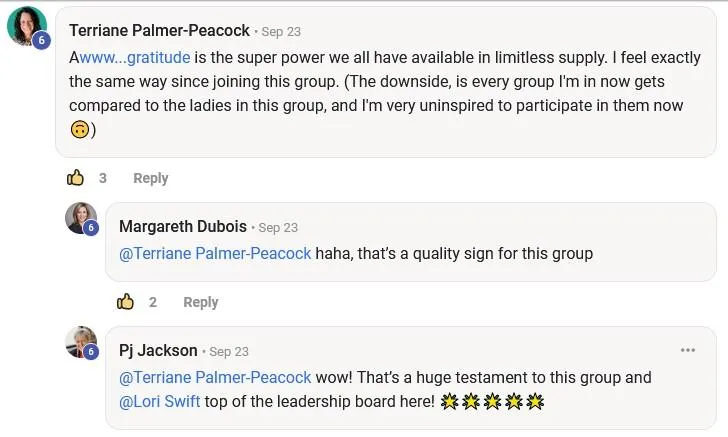This screenshot has height=437, width=728.
Task: Open the @Lori Swift mention link
Action: coord(160,401)
